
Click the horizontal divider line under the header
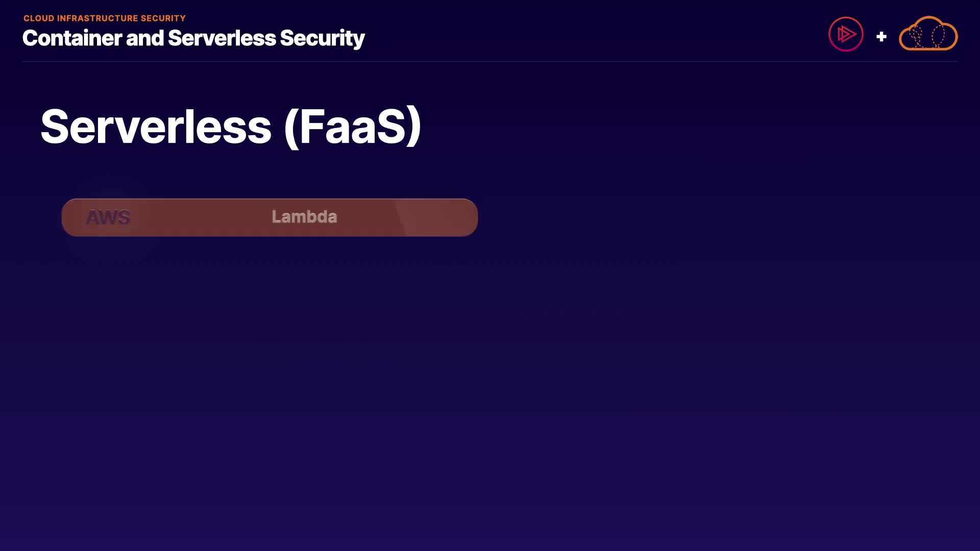pos(490,61)
